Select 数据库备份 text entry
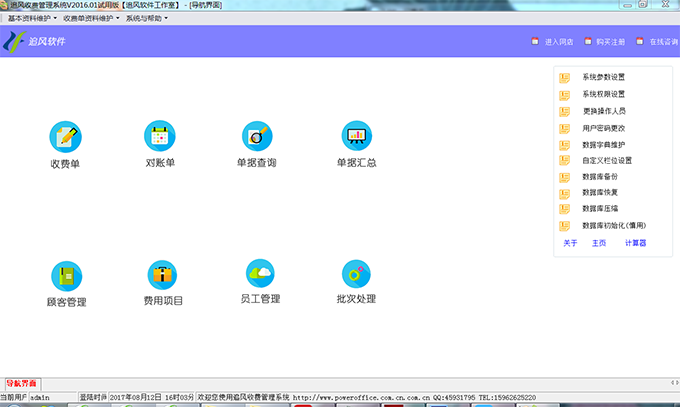 click(x=600, y=177)
